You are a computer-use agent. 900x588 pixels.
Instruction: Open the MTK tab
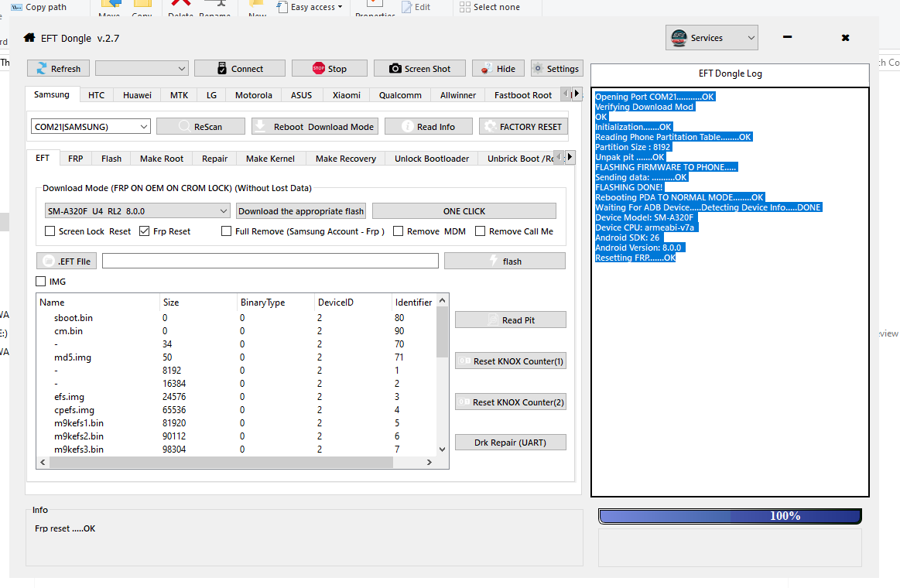(179, 95)
